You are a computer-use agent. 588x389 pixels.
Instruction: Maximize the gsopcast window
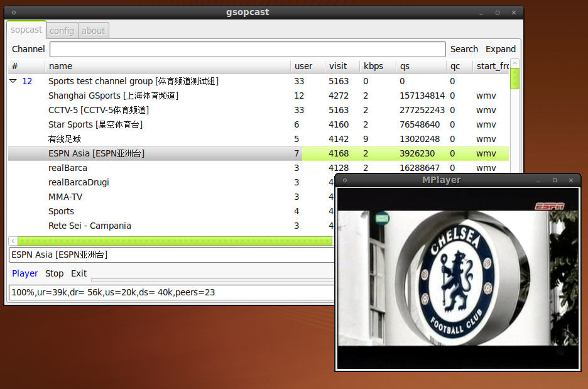click(498, 13)
